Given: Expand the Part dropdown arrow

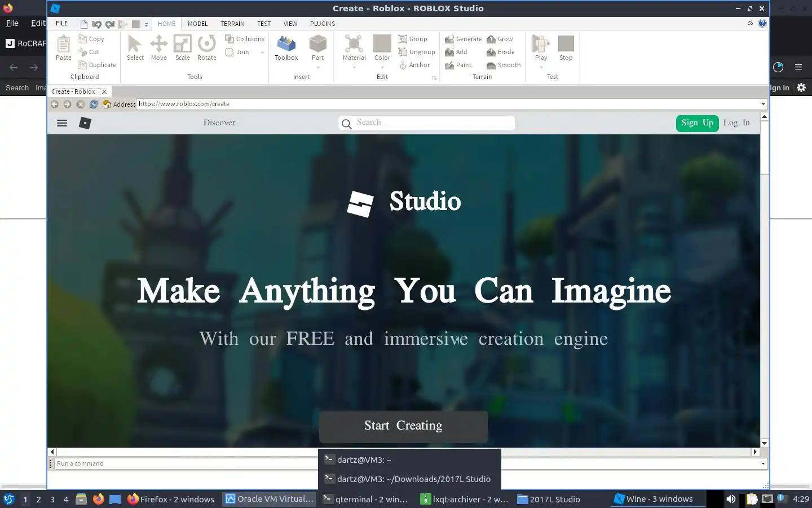Looking at the screenshot, I should pos(318,67).
